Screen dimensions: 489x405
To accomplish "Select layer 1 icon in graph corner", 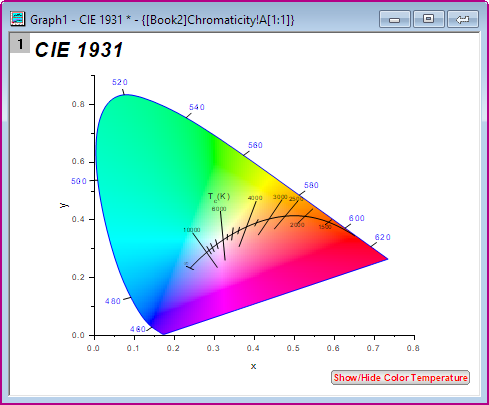I will [20, 44].
